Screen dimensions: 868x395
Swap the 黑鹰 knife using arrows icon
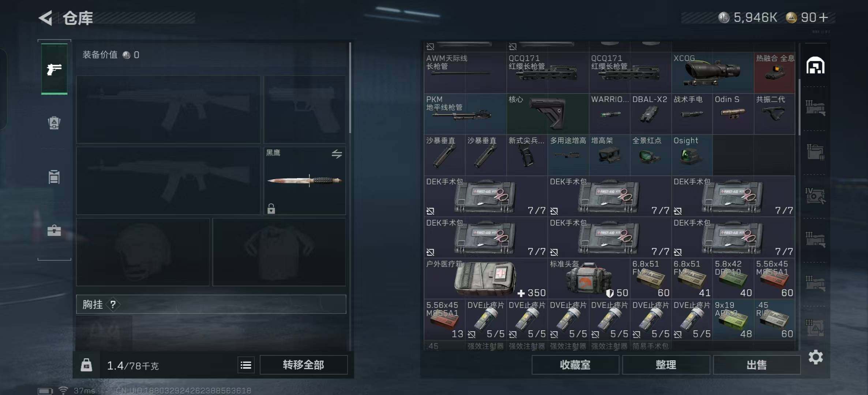pyautogui.click(x=337, y=154)
